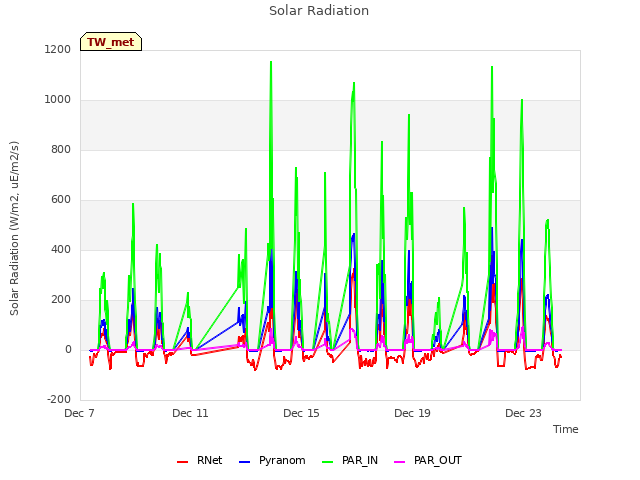This screenshot has height=480, width=640.
Task: Click the 600 y-axis tick label
Action: tap(61, 200)
